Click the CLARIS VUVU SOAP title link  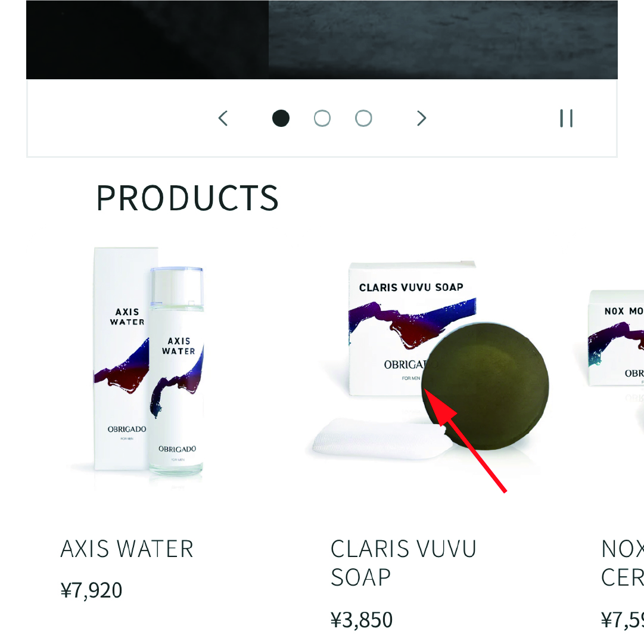coord(403,563)
